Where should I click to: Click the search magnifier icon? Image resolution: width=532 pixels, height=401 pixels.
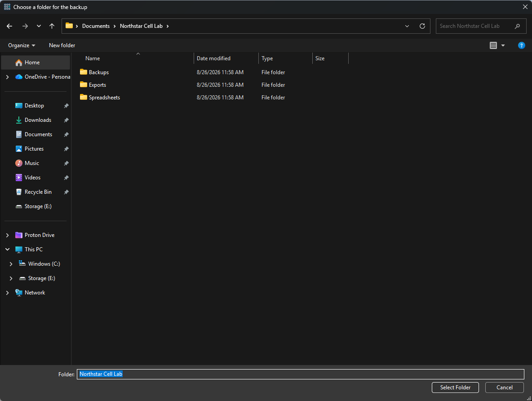518,26
